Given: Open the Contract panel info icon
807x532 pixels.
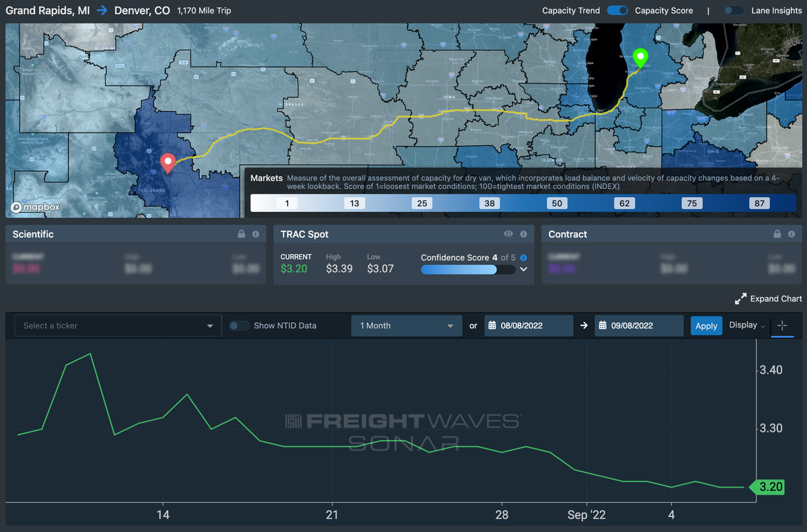Looking at the screenshot, I should [x=792, y=234].
